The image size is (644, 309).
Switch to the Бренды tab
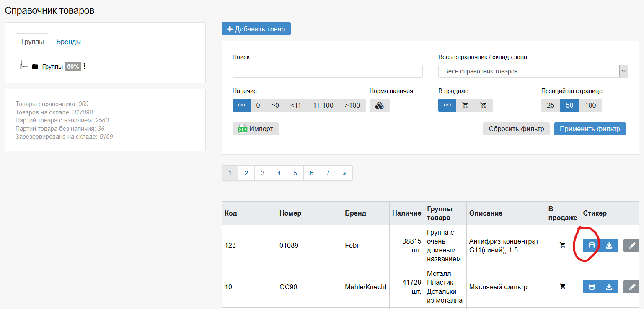(x=68, y=42)
